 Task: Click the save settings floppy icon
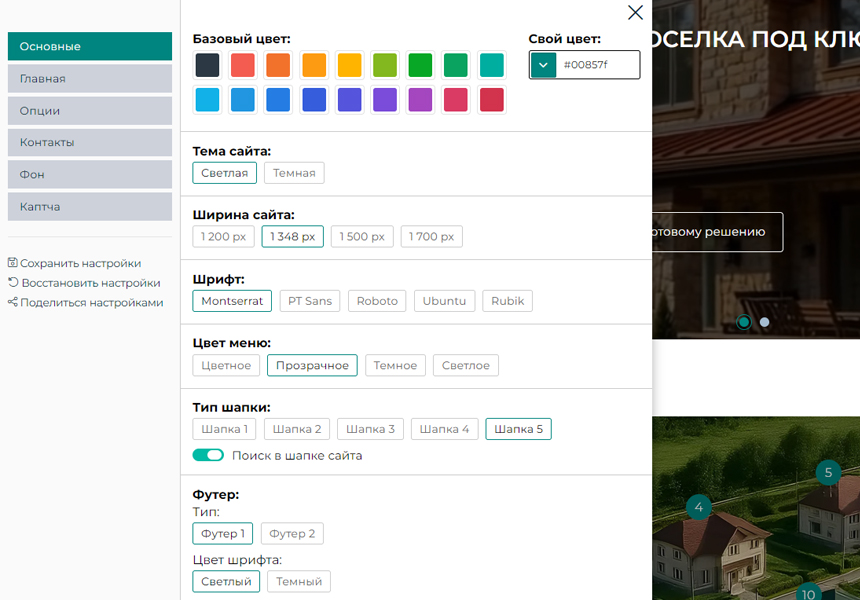[x=13, y=263]
